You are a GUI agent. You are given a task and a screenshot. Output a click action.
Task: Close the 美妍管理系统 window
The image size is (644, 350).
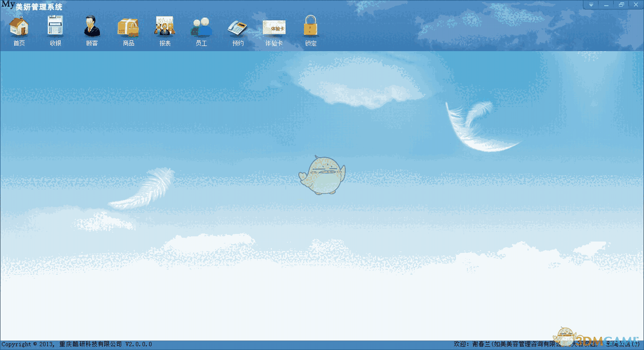pos(636,4)
